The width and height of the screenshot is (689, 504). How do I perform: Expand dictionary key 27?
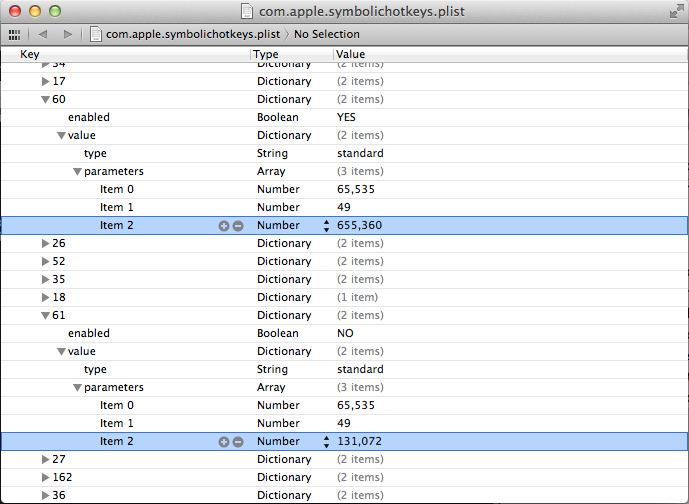[x=45, y=460]
